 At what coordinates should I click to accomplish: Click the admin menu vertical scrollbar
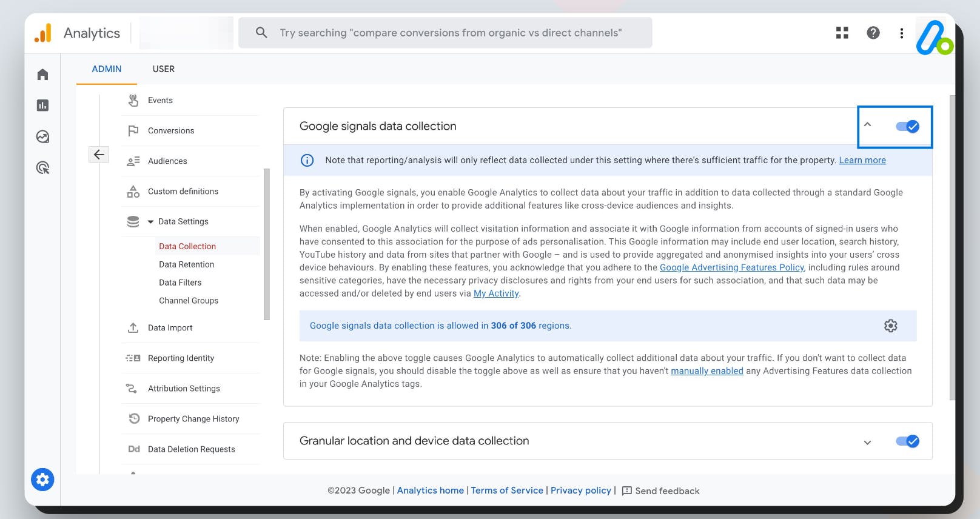267,244
